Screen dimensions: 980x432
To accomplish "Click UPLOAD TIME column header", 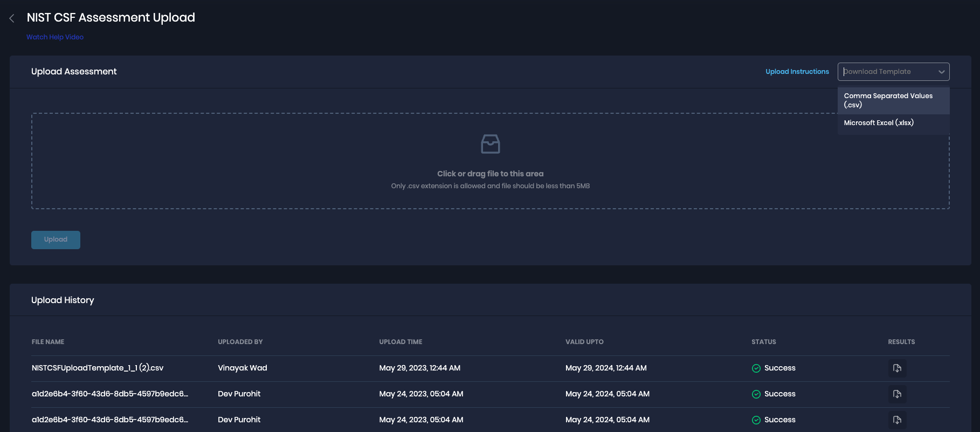I will point(401,342).
